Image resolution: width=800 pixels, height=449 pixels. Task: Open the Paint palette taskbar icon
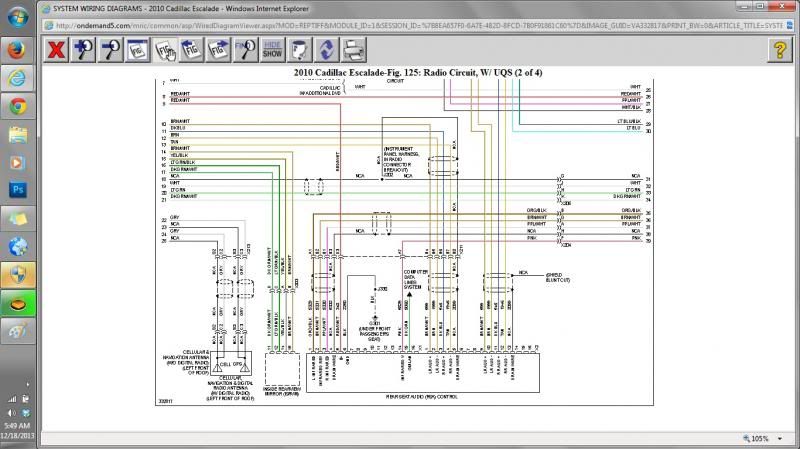tap(17, 332)
